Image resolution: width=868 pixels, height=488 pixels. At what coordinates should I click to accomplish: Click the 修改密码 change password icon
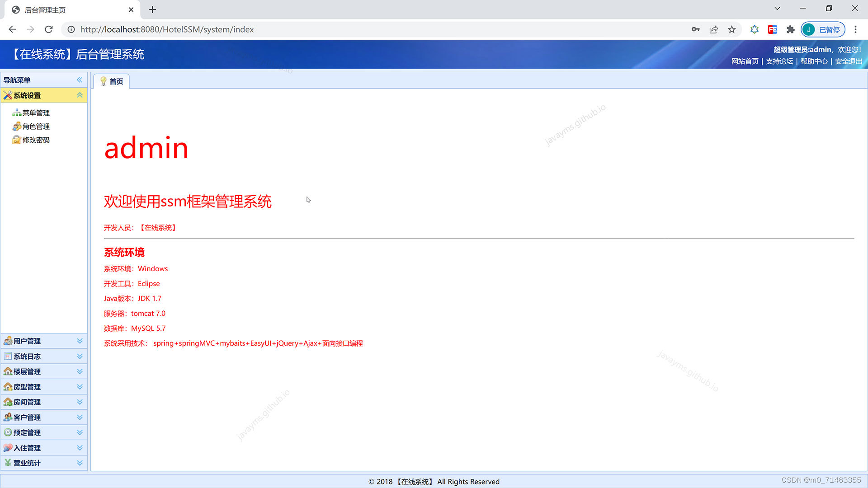point(17,140)
